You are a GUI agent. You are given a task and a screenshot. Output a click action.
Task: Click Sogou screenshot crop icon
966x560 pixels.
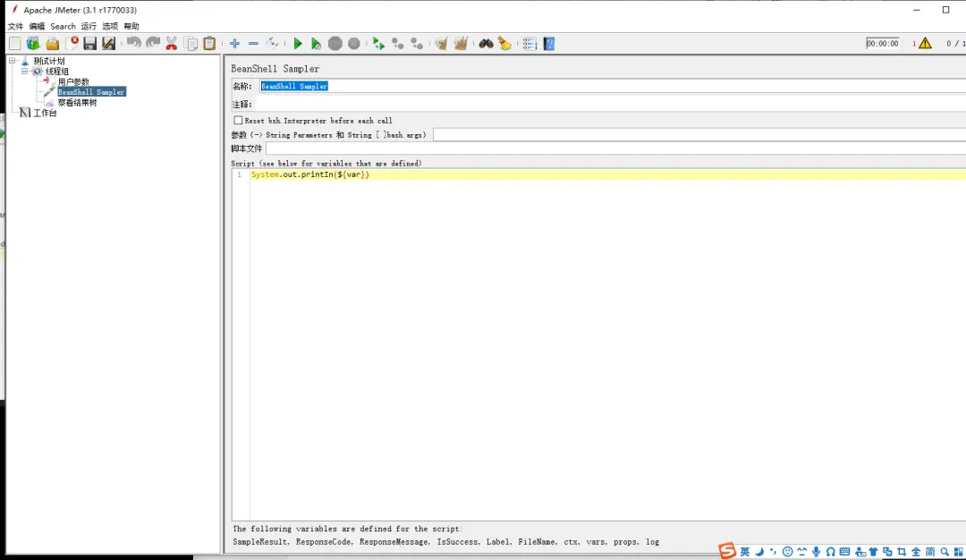click(x=902, y=551)
